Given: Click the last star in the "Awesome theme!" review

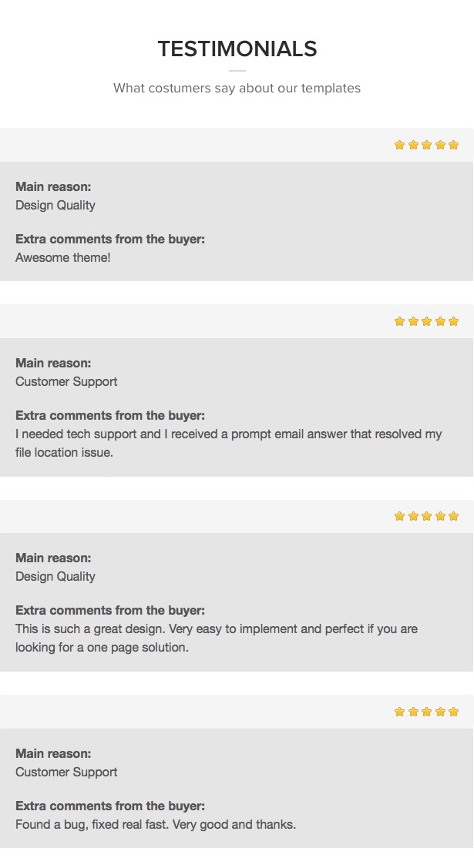Looking at the screenshot, I should click(x=453, y=145).
